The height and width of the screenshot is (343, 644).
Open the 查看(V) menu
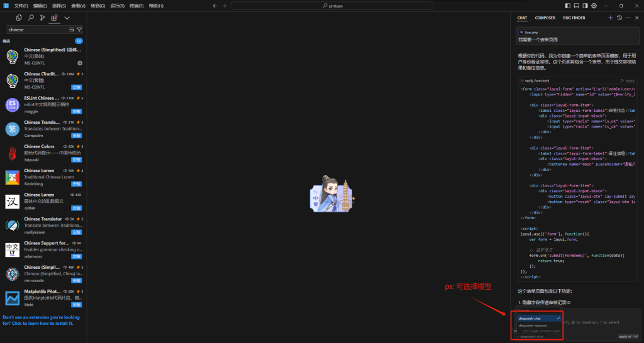click(78, 6)
